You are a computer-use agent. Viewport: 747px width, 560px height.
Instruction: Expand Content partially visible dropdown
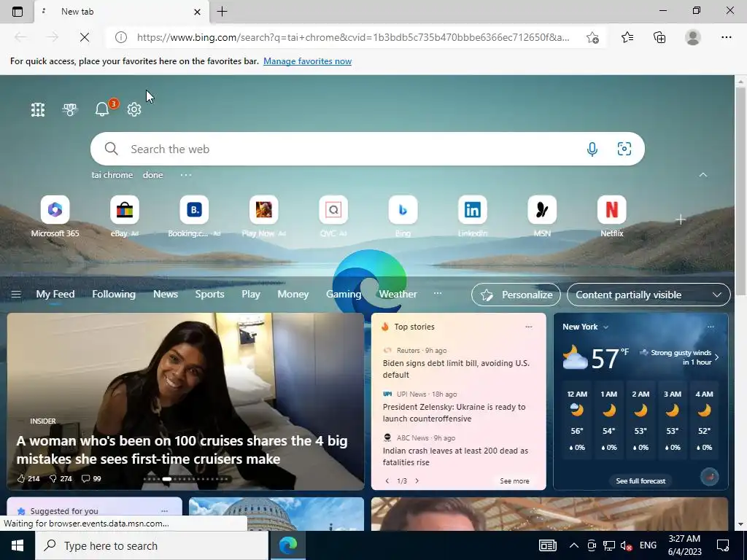tap(649, 295)
